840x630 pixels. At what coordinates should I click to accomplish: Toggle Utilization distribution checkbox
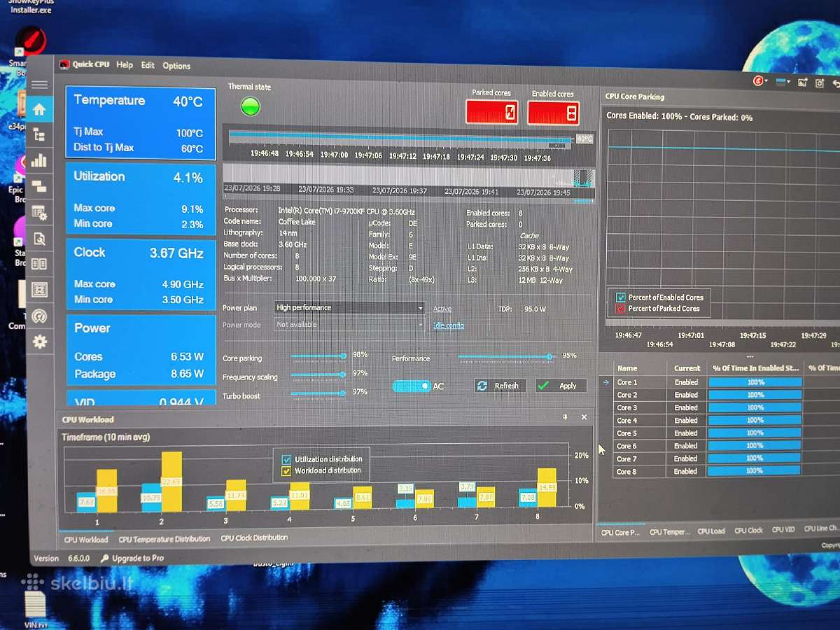[286, 459]
